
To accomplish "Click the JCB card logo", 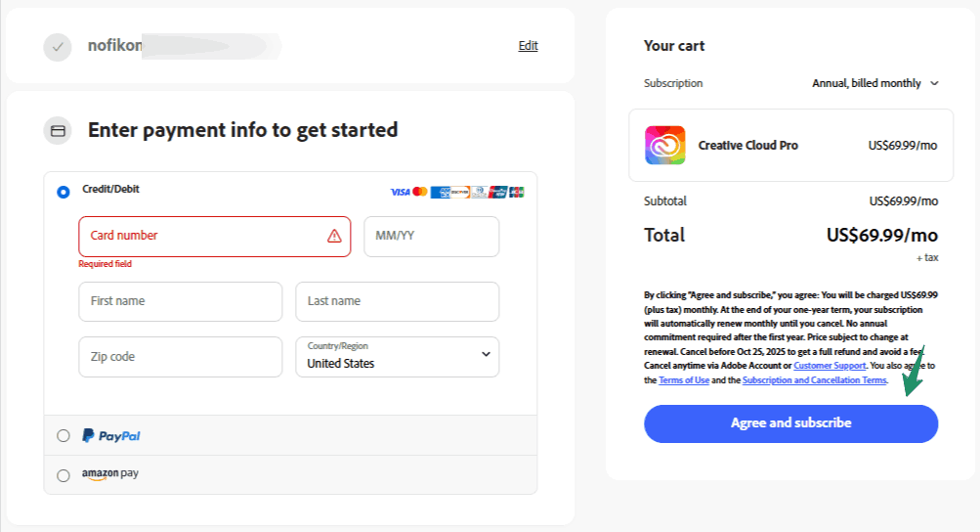I will click(x=516, y=192).
